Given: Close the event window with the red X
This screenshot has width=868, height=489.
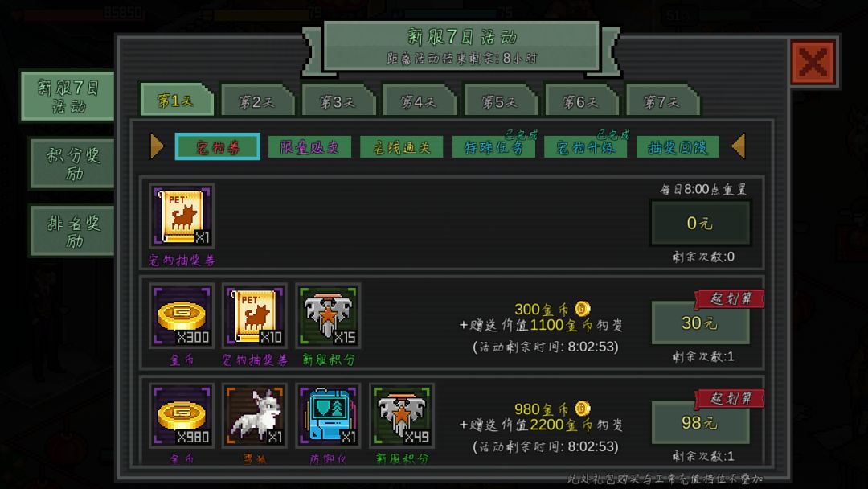Looking at the screenshot, I should point(813,62).
